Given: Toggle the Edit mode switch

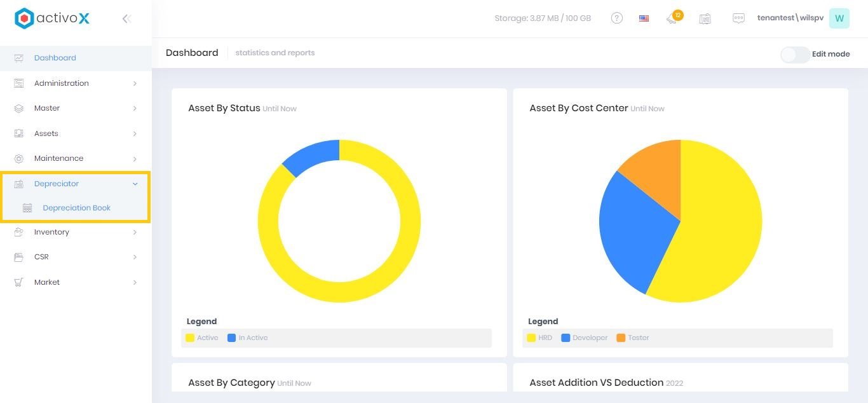Looking at the screenshot, I should point(796,54).
